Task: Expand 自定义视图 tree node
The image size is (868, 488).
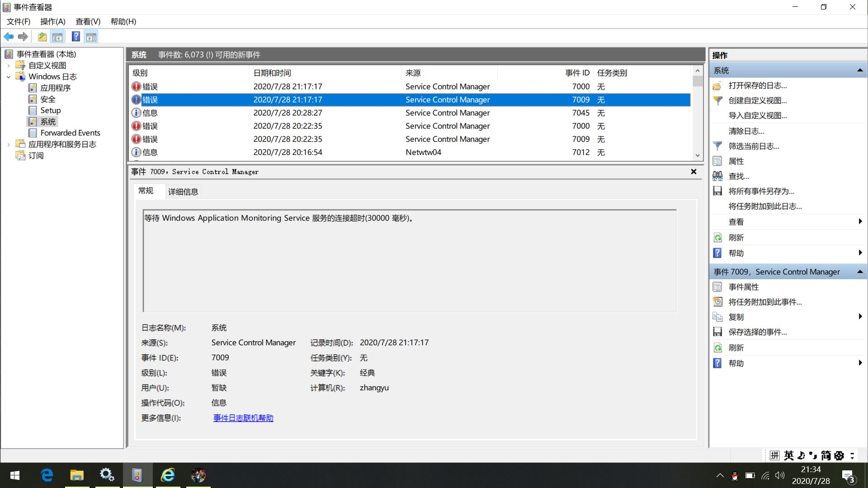Action: point(8,66)
